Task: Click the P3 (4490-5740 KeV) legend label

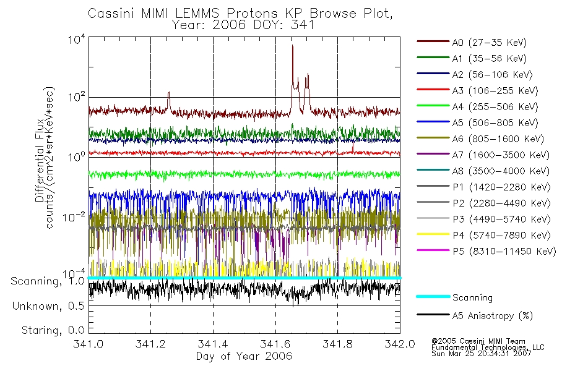Action: point(501,220)
